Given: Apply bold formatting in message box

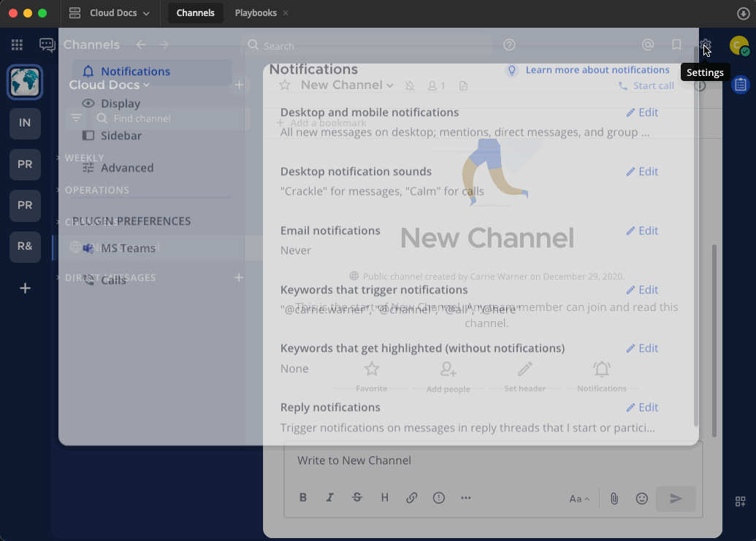Looking at the screenshot, I should (x=303, y=498).
